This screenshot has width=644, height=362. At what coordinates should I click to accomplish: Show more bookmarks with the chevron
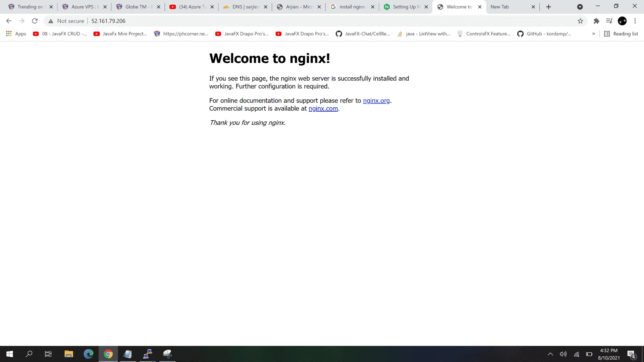(x=594, y=34)
